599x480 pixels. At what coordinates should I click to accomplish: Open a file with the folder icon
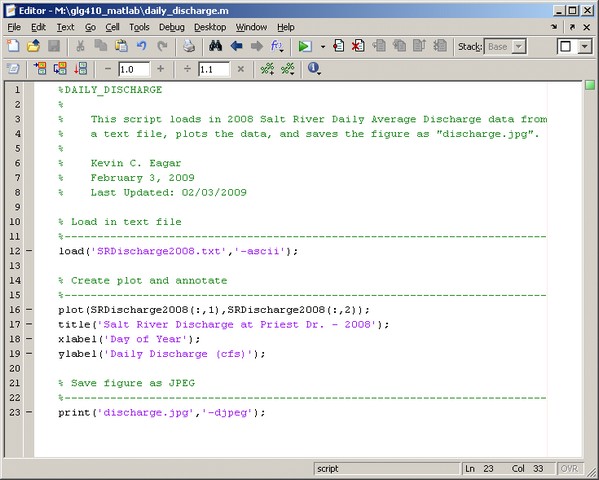pyautogui.click(x=34, y=46)
